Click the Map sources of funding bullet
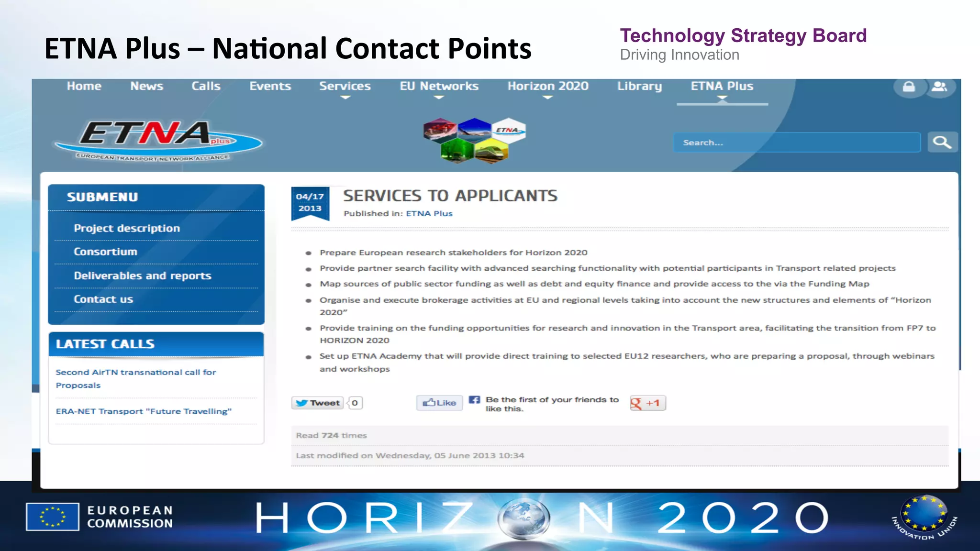The width and height of the screenshot is (980, 551). [594, 284]
